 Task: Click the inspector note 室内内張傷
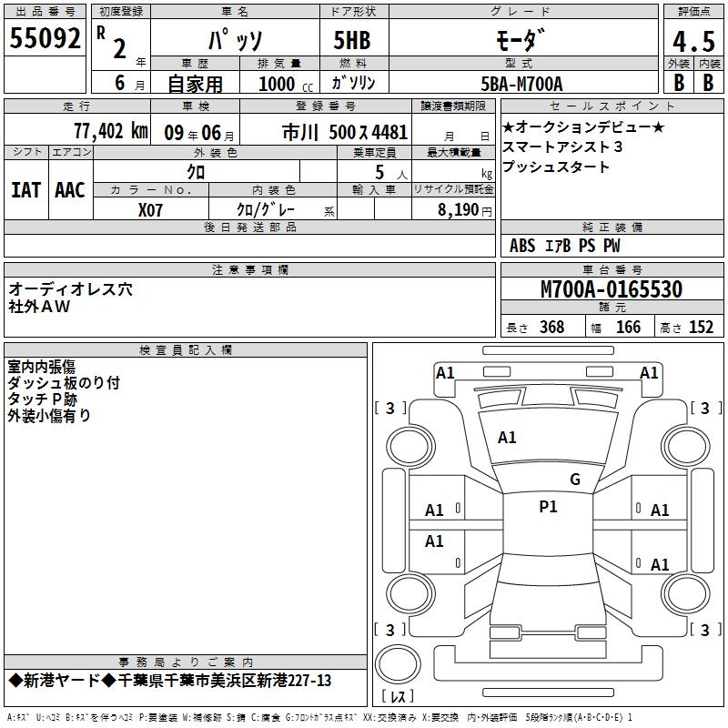click(41, 367)
